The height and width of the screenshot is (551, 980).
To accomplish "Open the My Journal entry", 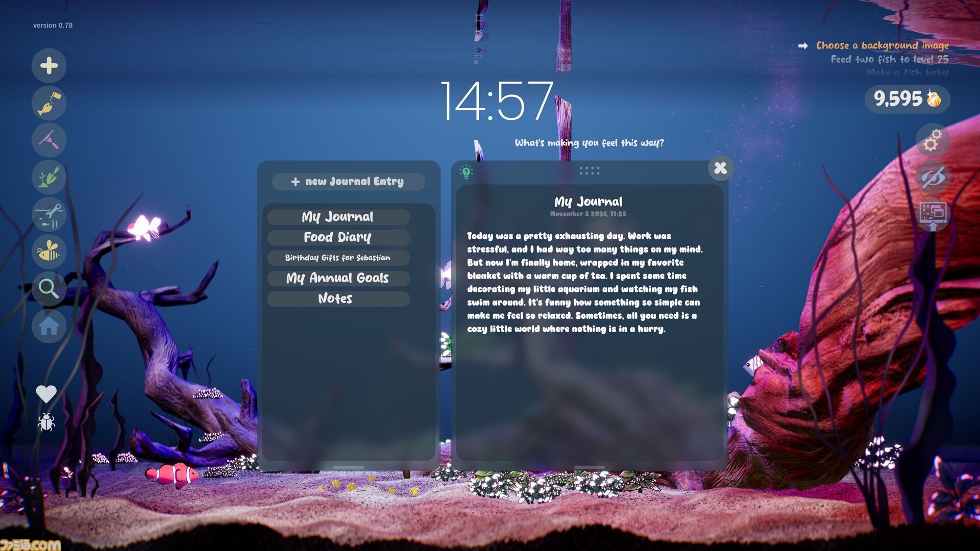I will click(338, 217).
